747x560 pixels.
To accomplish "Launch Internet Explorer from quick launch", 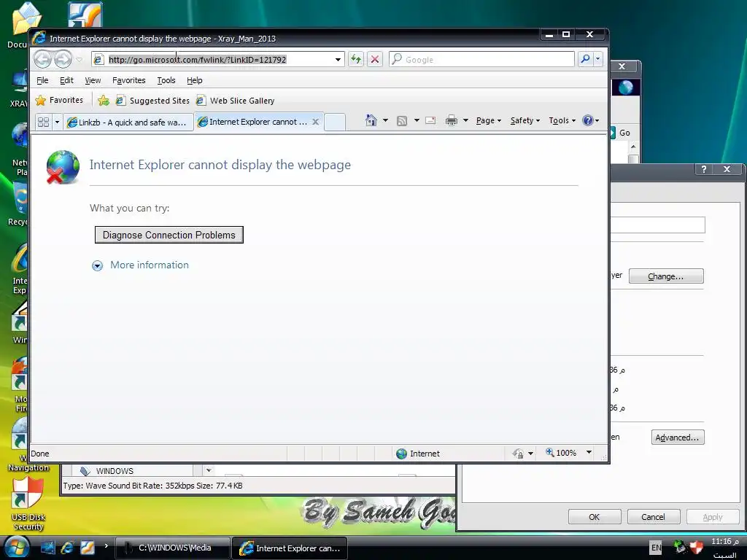I will tap(67, 548).
